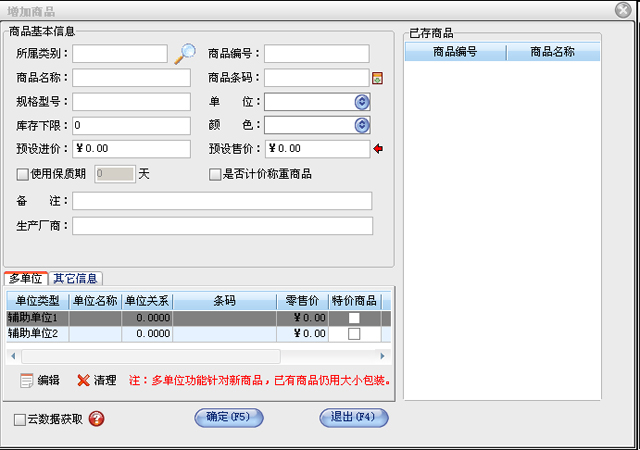Select the 多单位 tab
Viewport: 640px width, 450px height.
point(26,279)
